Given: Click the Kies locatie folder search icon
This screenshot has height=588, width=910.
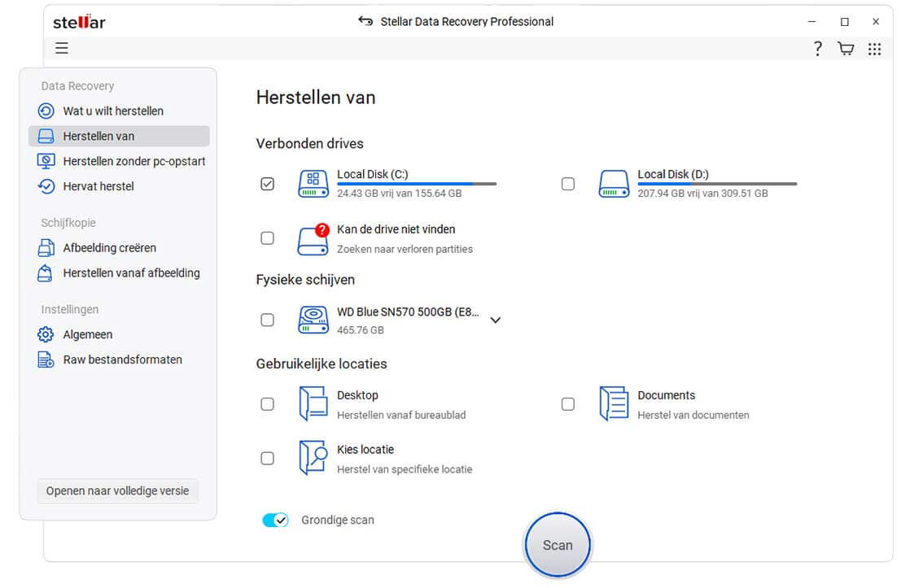Looking at the screenshot, I should tap(313, 458).
